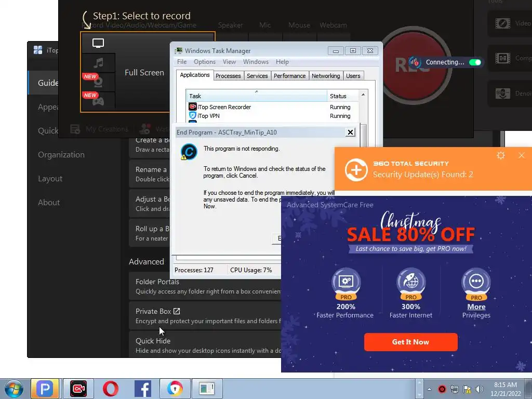The height and width of the screenshot is (399, 532).
Task: Select the Guide section in iTop sidebar
Action: [44, 83]
